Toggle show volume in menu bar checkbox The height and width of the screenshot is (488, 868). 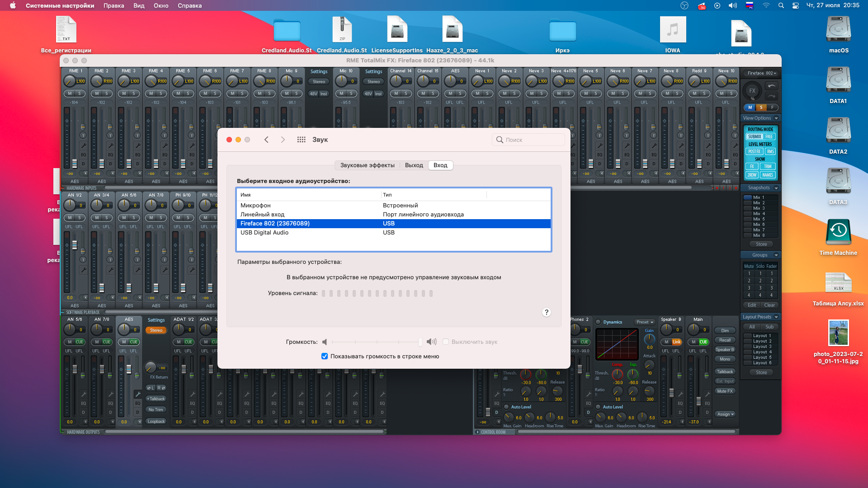coord(324,356)
